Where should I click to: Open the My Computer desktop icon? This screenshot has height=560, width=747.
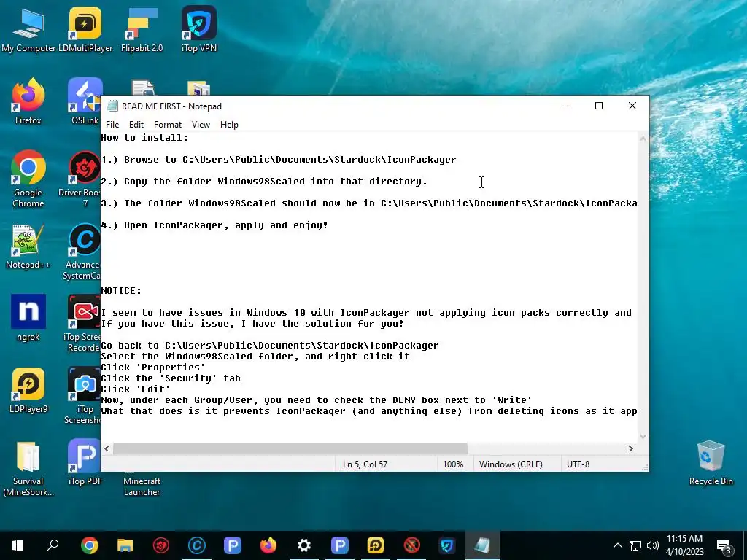pyautogui.click(x=28, y=29)
